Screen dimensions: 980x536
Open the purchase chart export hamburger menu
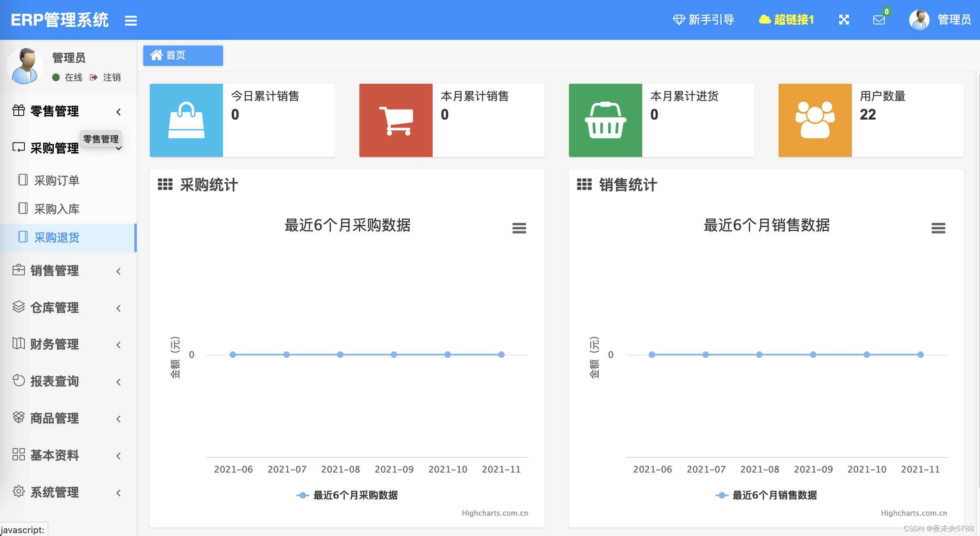(x=519, y=229)
